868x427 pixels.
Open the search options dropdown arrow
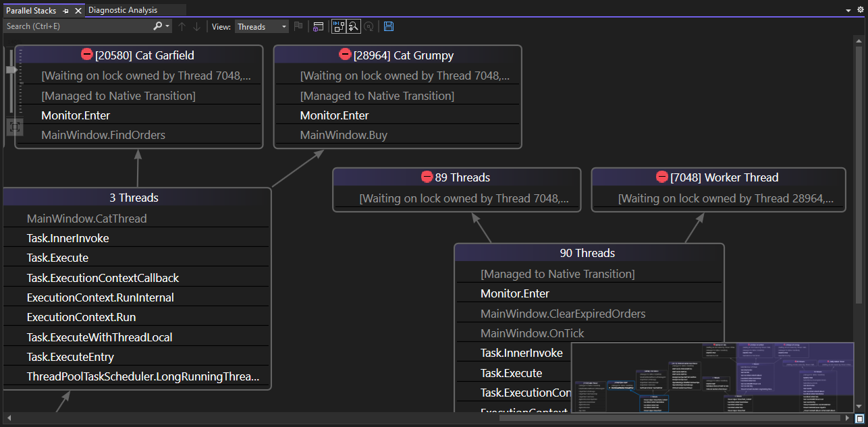point(167,26)
